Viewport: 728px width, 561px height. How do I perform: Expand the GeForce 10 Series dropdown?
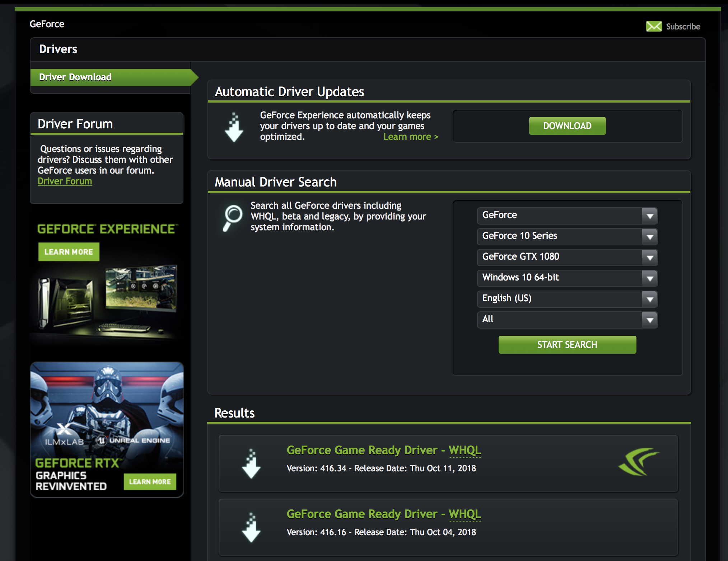click(567, 236)
